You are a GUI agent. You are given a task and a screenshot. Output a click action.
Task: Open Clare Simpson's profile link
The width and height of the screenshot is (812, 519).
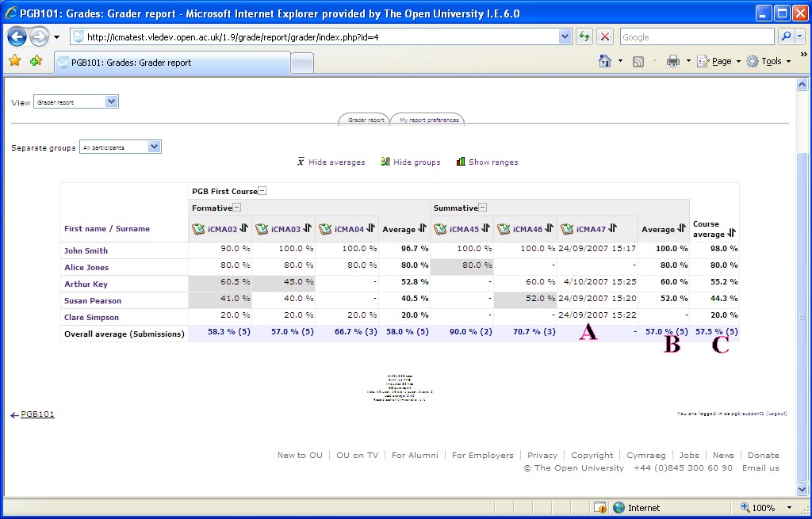coord(92,317)
